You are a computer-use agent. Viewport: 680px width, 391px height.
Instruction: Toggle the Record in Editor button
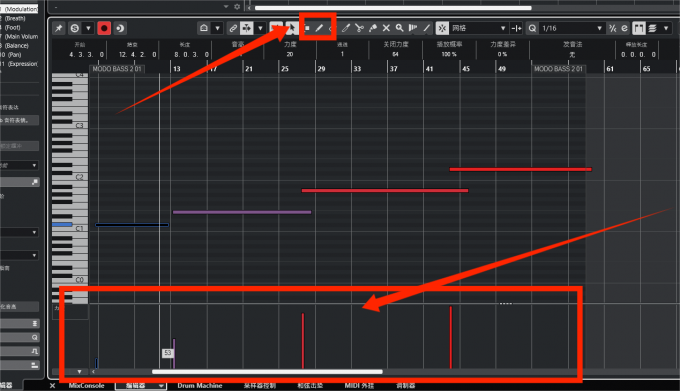(104, 28)
